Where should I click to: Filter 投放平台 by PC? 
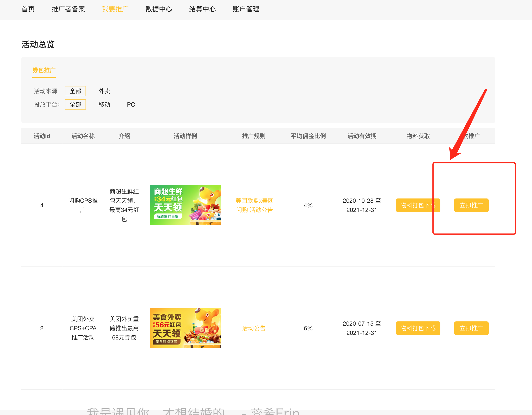point(131,105)
